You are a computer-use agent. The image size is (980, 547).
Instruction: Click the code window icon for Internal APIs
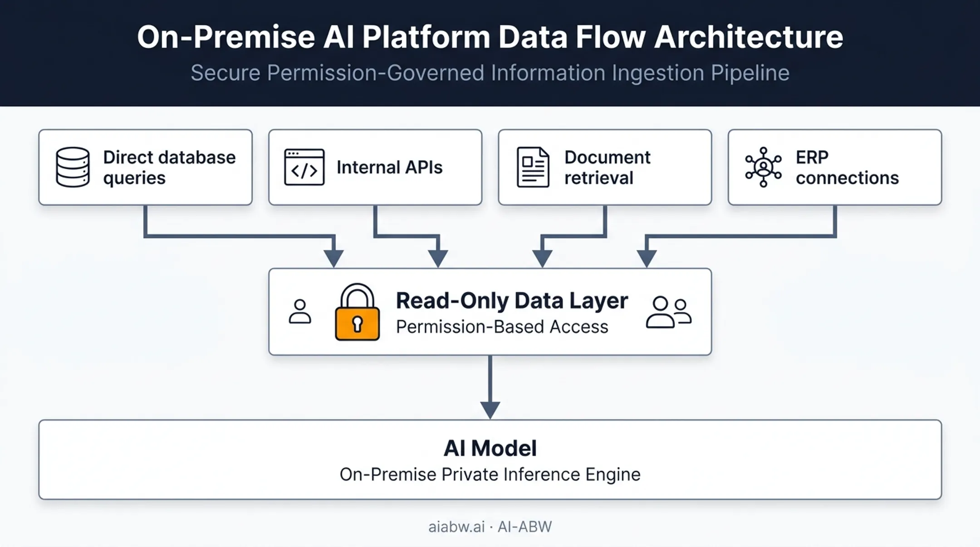pos(304,167)
